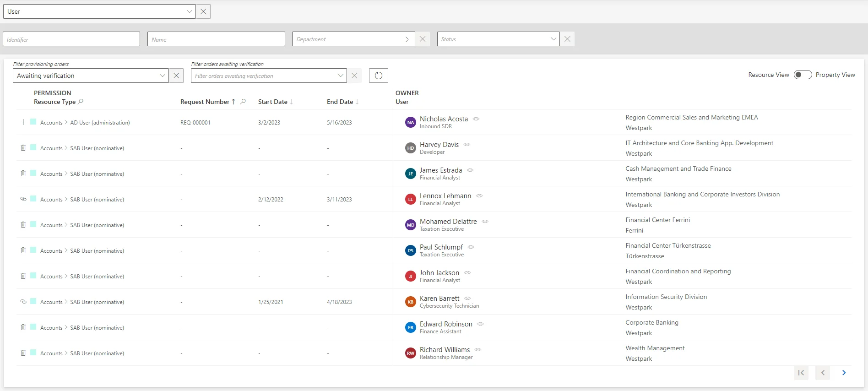Search by Resource Type column
The image size is (868, 391).
(x=81, y=102)
